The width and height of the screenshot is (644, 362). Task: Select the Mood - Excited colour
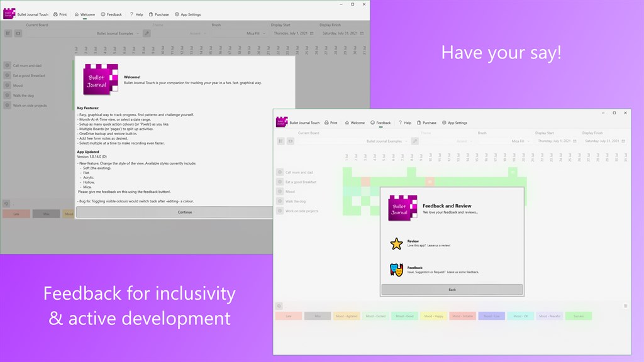tap(375, 316)
